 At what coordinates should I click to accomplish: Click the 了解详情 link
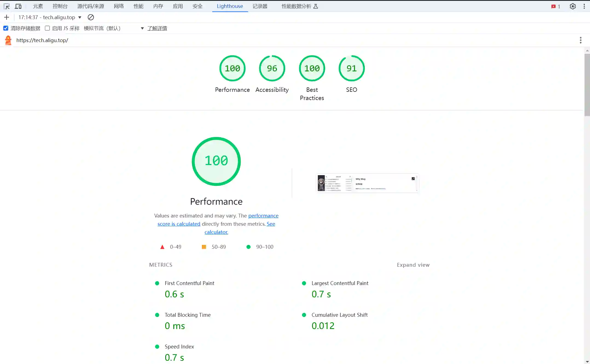click(x=157, y=28)
